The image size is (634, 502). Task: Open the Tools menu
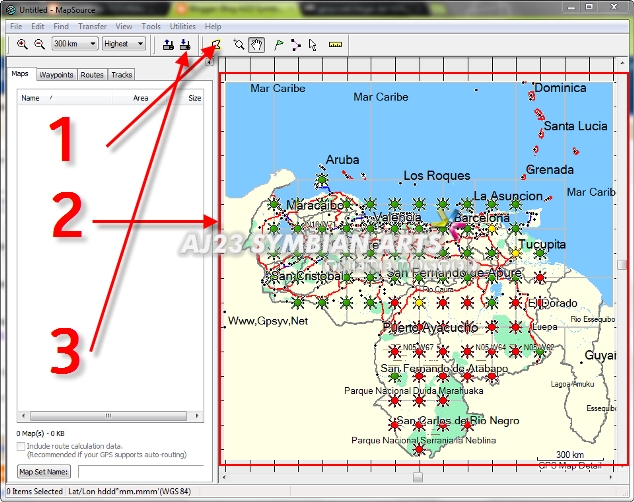tap(151, 26)
